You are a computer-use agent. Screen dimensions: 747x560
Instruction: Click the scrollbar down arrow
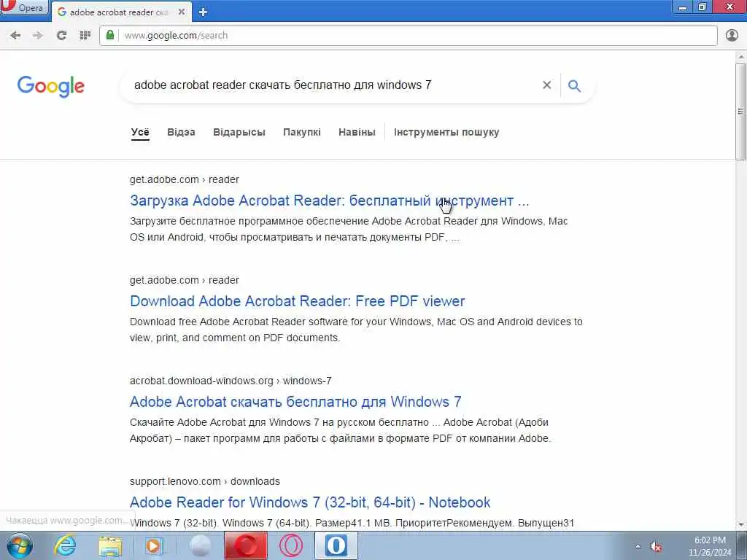[x=740, y=525]
